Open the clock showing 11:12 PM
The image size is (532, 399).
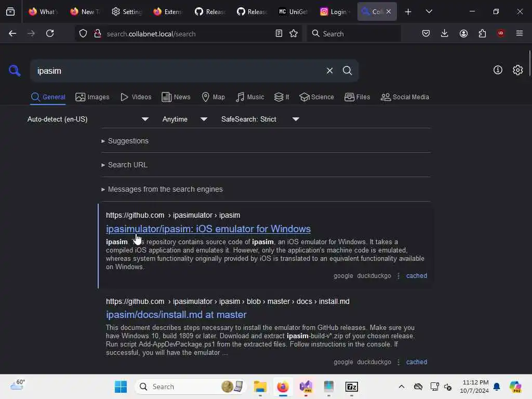(474, 387)
